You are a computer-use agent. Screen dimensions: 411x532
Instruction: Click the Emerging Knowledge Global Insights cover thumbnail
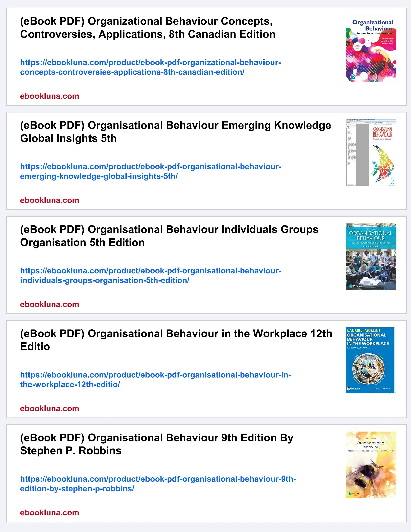371,153
